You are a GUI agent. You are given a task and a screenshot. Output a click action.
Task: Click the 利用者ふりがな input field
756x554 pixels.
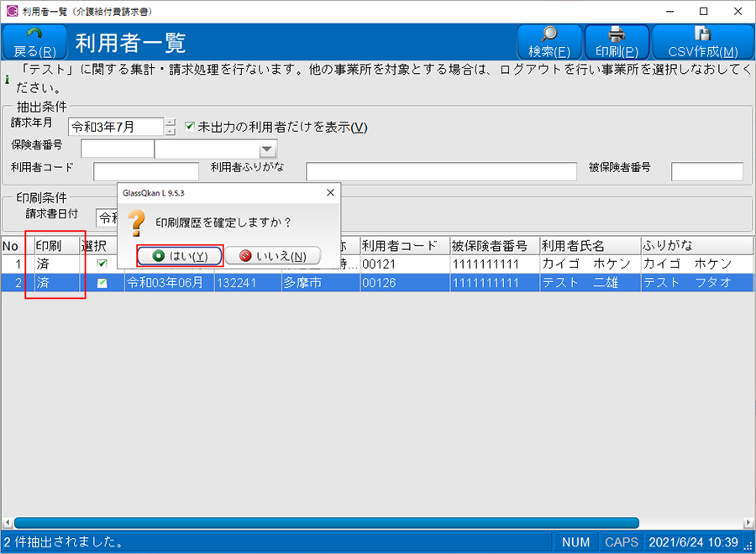[x=439, y=172]
